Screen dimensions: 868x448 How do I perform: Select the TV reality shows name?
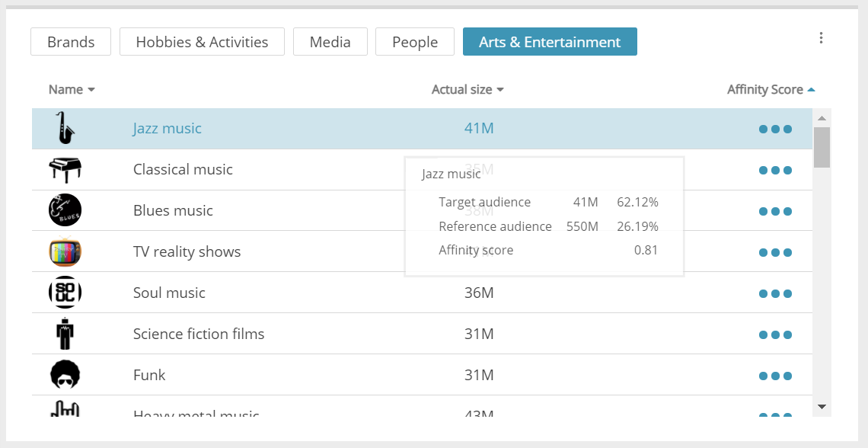point(187,251)
